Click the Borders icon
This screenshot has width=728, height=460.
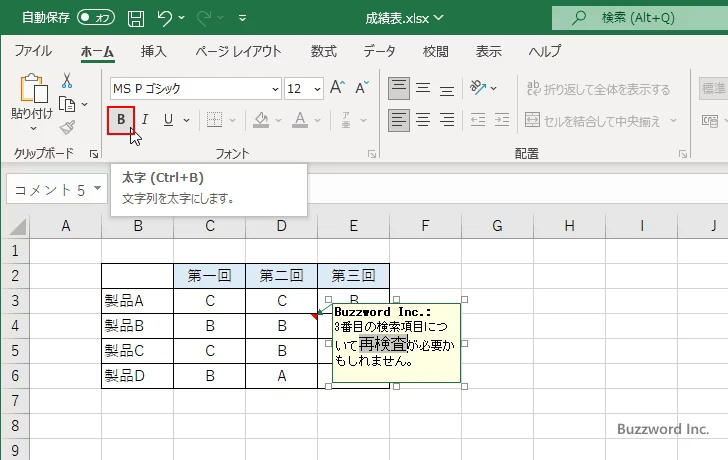point(214,120)
